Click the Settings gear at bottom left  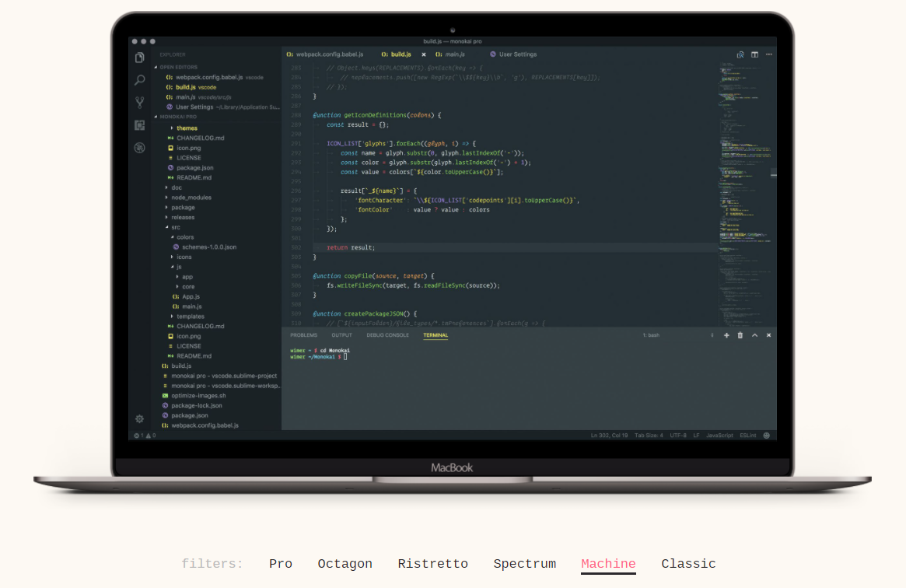point(138,418)
